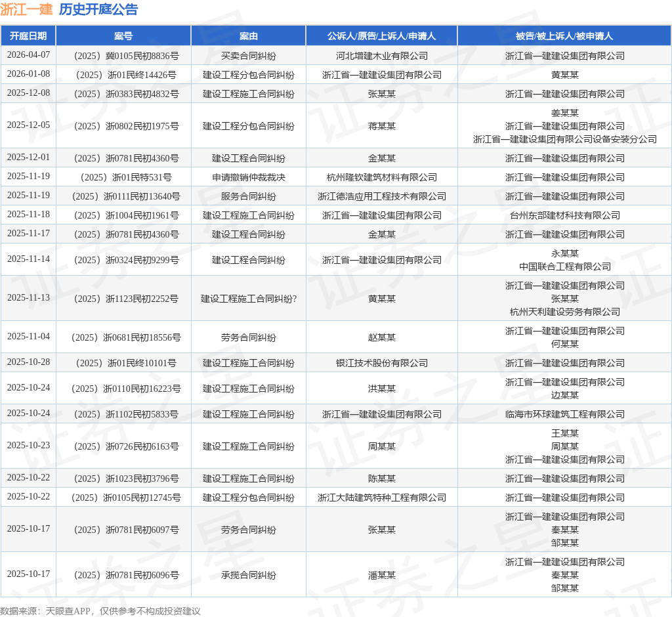Click the cell 买卖合同纠纷
This screenshot has height=617, width=672.
[249, 56]
